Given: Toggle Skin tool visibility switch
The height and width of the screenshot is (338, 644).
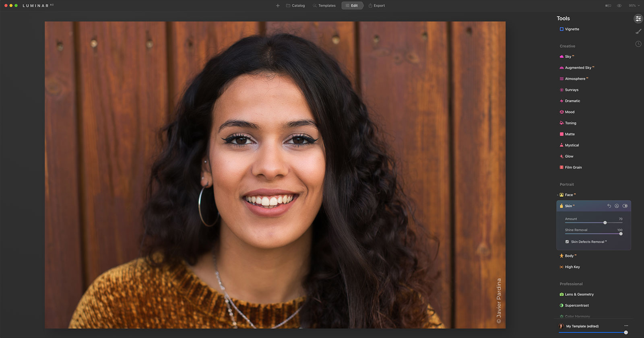Looking at the screenshot, I should [625, 206].
